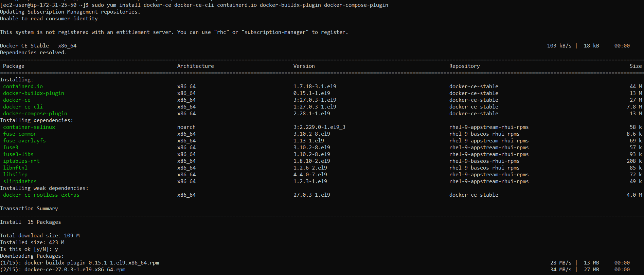644x275 pixels.
Task: Select version 0.15.1-1.el9 text
Action: tap(311, 93)
